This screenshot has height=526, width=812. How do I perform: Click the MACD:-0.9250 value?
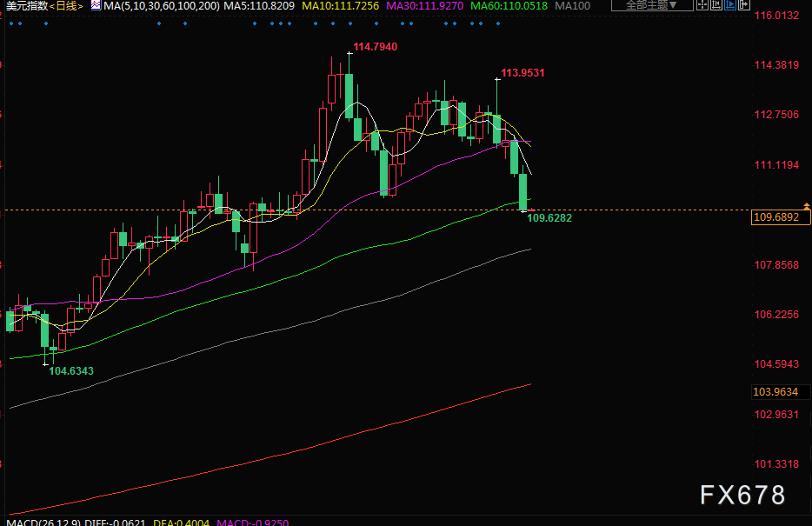(253, 522)
